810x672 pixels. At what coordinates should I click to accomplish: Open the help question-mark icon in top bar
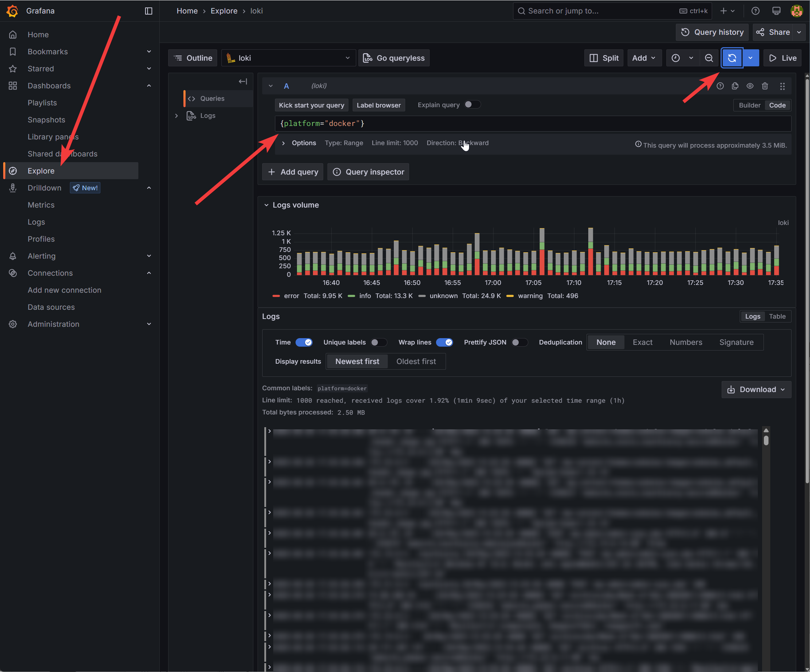tap(755, 11)
